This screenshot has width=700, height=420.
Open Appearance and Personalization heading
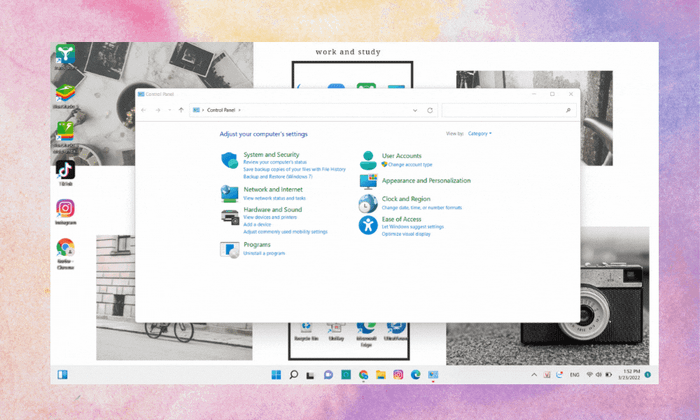tap(426, 180)
